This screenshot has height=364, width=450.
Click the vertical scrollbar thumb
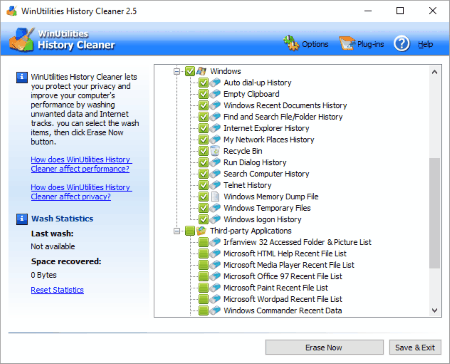(x=434, y=213)
